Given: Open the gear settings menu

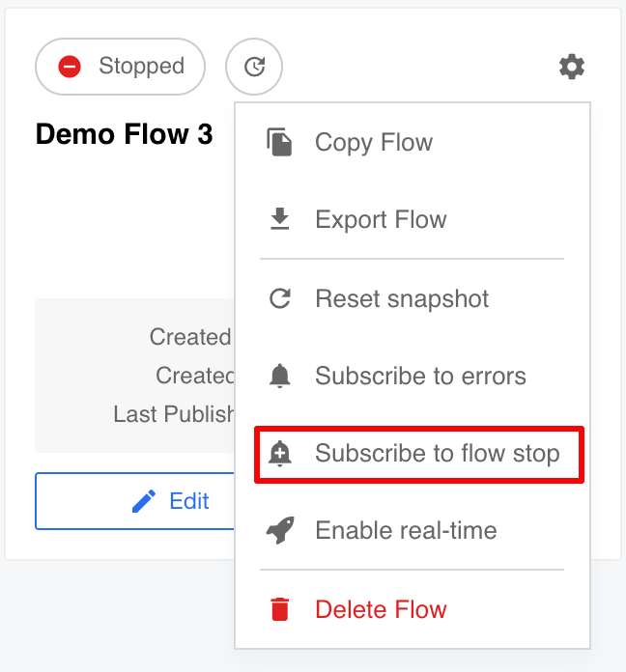Looking at the screenshot, I should pos(572,67).
